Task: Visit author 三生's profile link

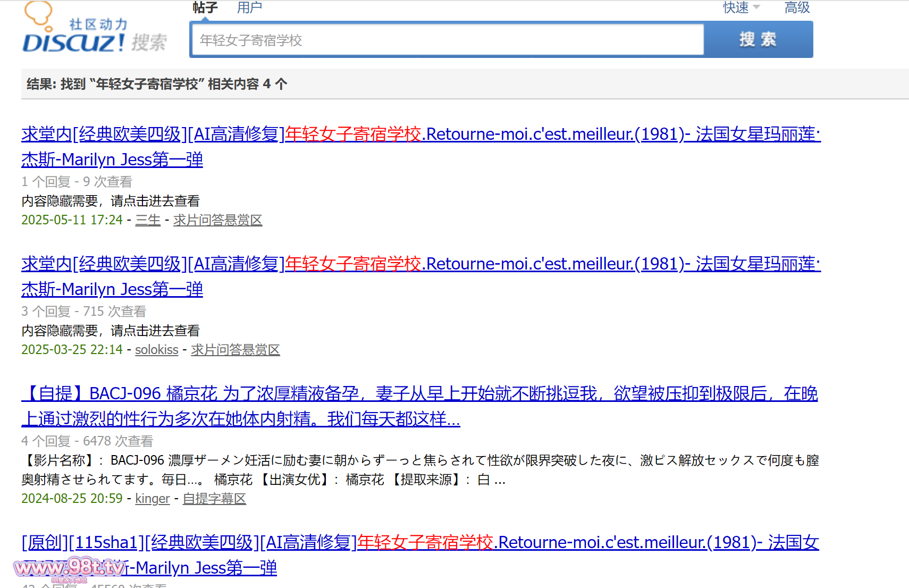Action: click(x=148, y=220)
